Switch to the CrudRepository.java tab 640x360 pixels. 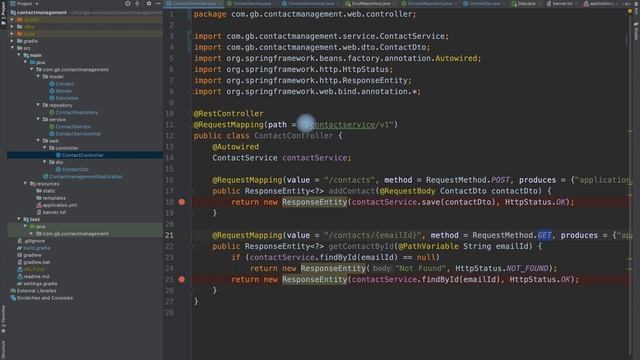(x=371, y=3)
